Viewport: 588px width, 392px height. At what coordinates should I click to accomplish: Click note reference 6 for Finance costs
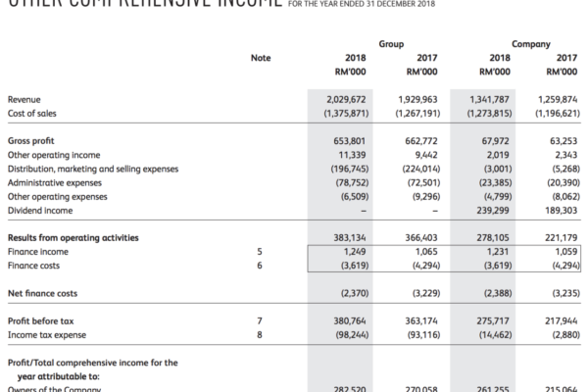point(260,266)
